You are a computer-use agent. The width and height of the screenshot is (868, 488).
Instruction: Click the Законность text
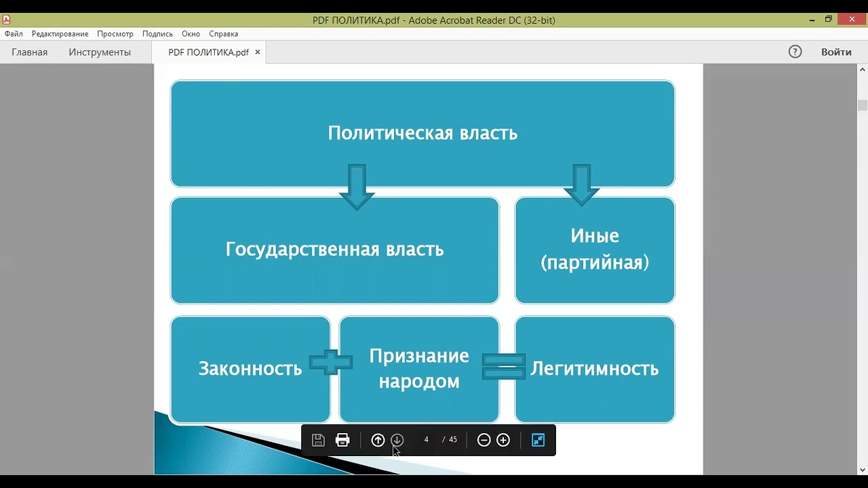point(250,369)
